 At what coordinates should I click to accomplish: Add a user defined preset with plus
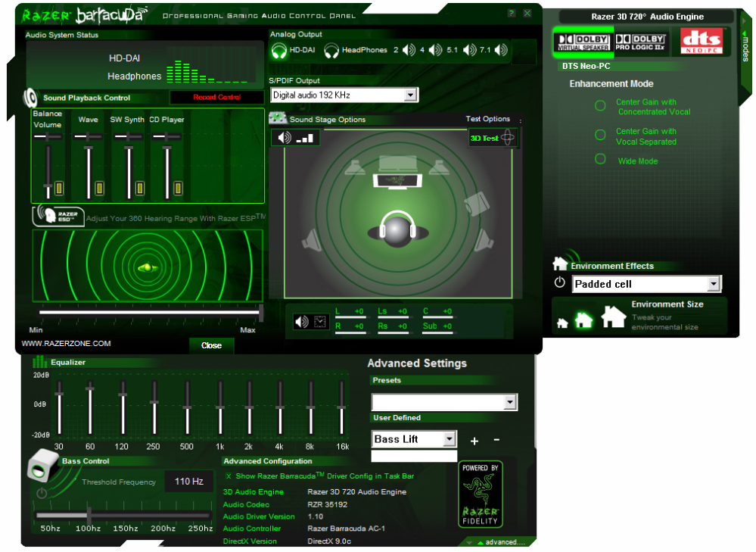coord(474,441)
